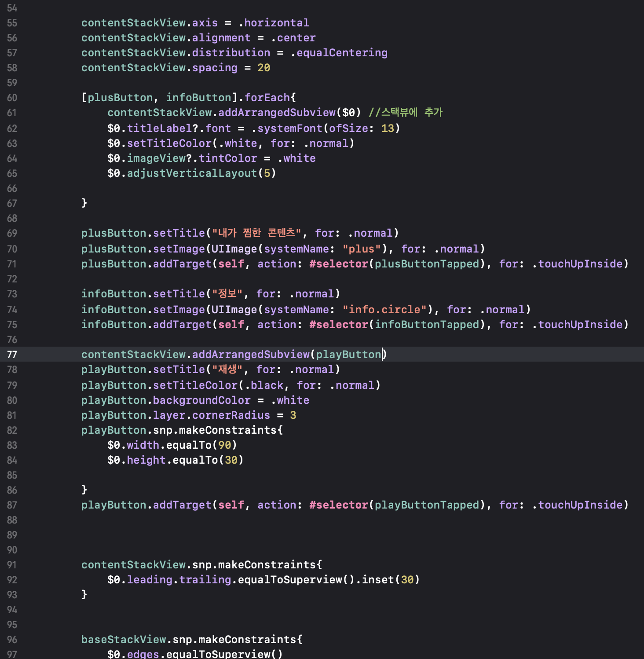644x659 pixels.
Task: Click '.black' on line 79
Action: coord(264,385)
